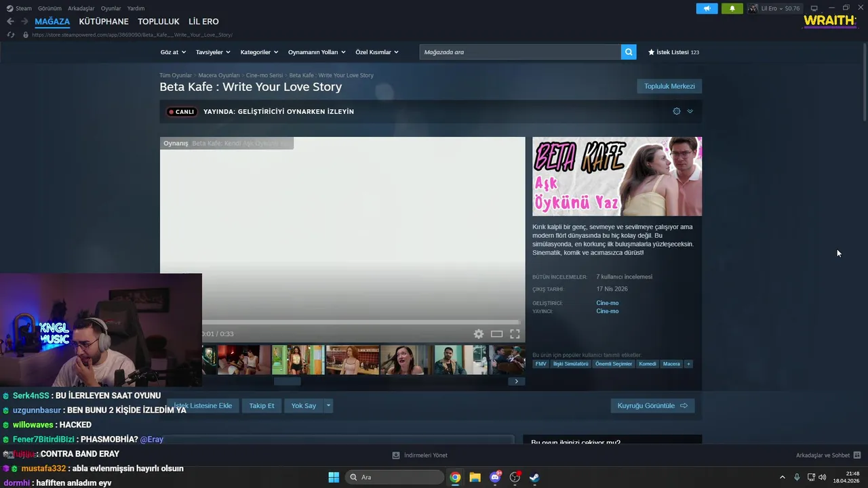Click the forward navigation arrow
Image resolution: width=868 pixels, height=488 pixels.
[25, 22]
